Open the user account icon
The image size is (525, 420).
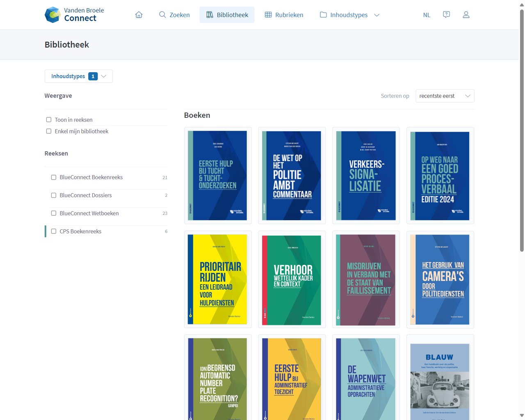[466, 15]
